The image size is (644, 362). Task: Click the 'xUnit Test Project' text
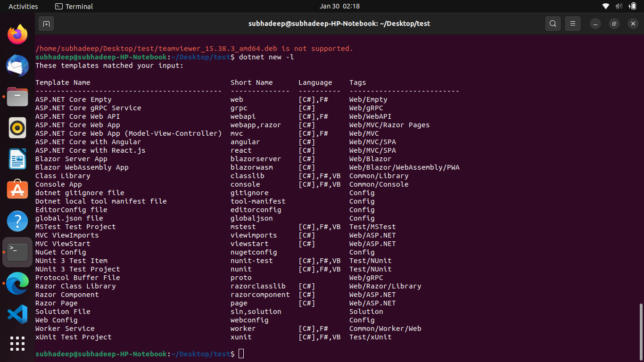(x=74, y=337)
